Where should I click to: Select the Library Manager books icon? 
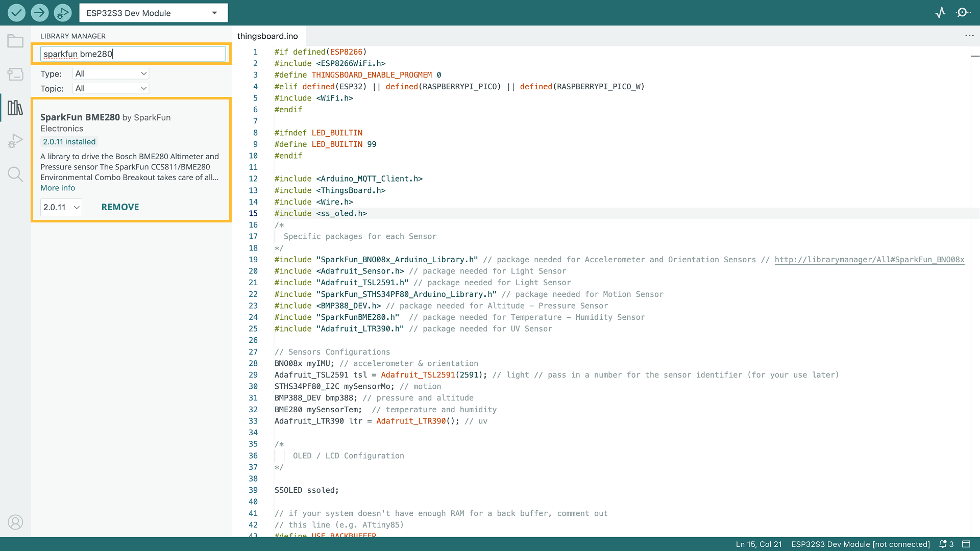15,108
